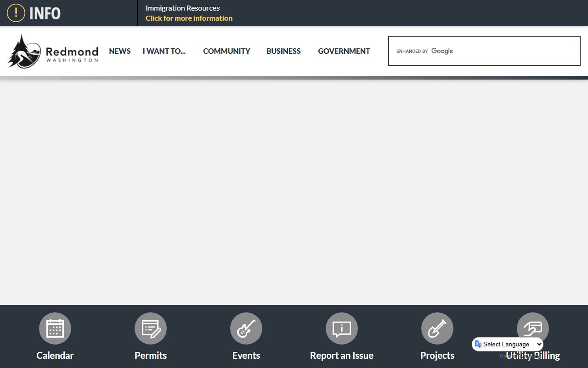Open the NEWS menu
588x368 pixels.
tap(120, 51)
